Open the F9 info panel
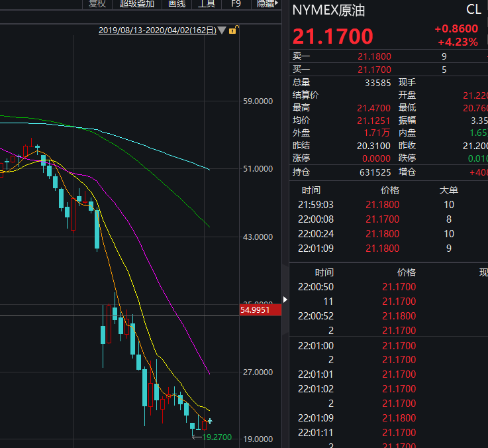The image size is (488, 448). point(236,4)
